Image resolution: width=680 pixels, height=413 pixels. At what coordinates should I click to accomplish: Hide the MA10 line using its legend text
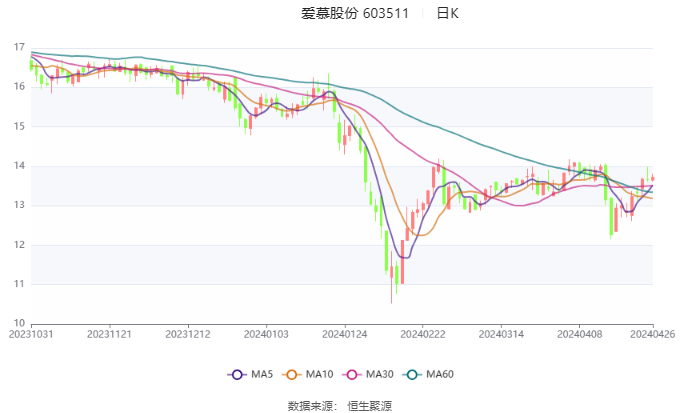321,374
